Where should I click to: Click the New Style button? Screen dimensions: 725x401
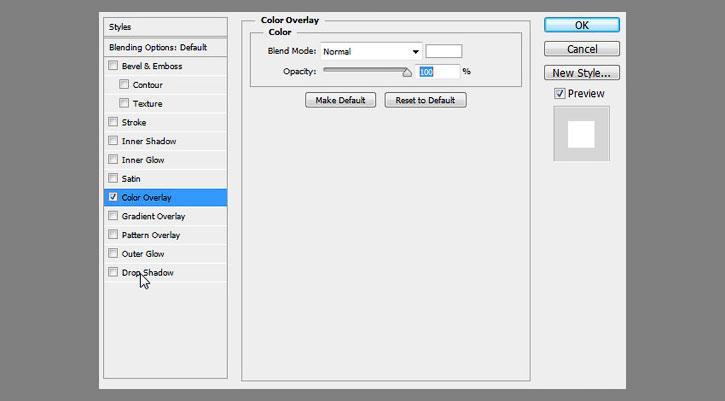point(582,73)
